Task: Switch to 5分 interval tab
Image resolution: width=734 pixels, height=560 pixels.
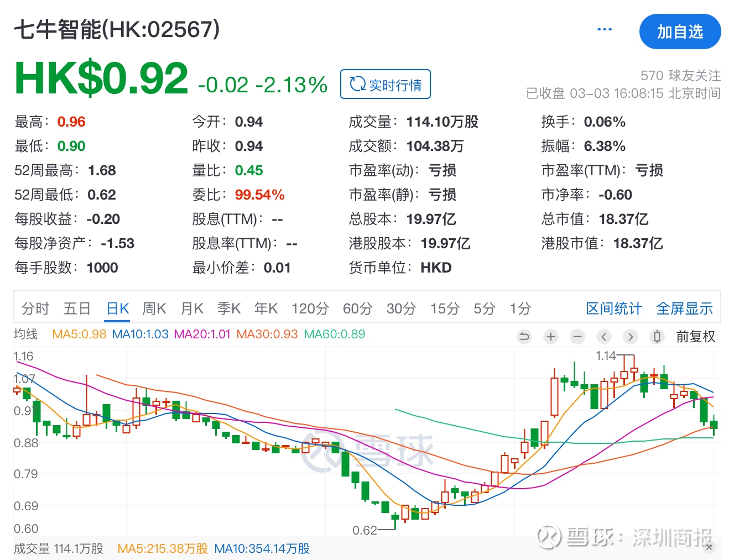Action: [x=484, y=308]
